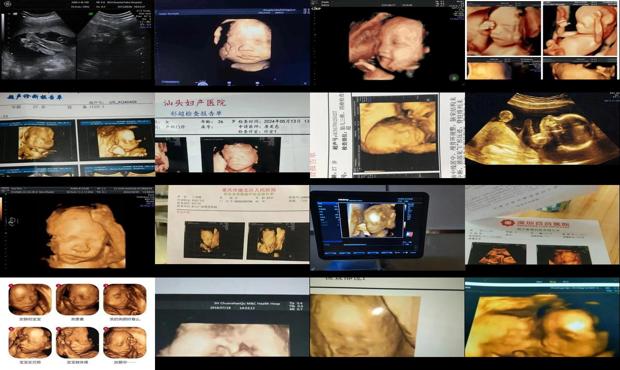The width and height of the screenshot is (620, 370).
Task: Select the upper-right frame of the four-panel scan
Action: (580, 28)
